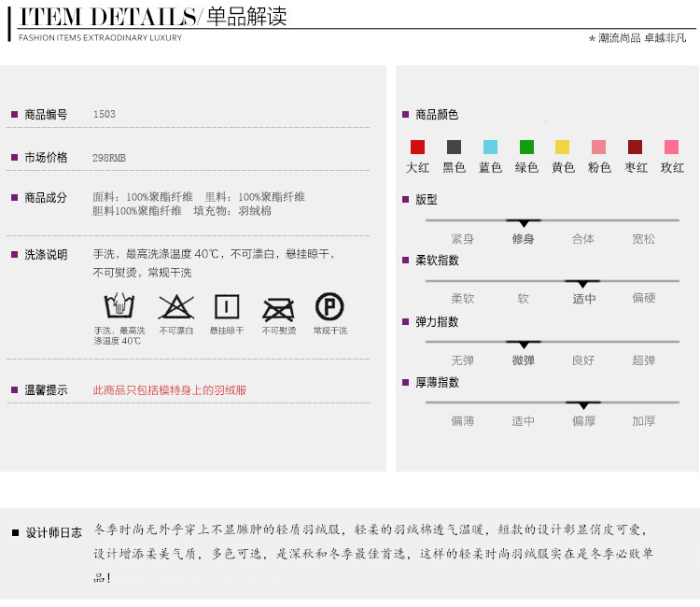Select the 蓝色 light blue swatch
This screenshot has height=607, width=700.
tap(490, 147)
